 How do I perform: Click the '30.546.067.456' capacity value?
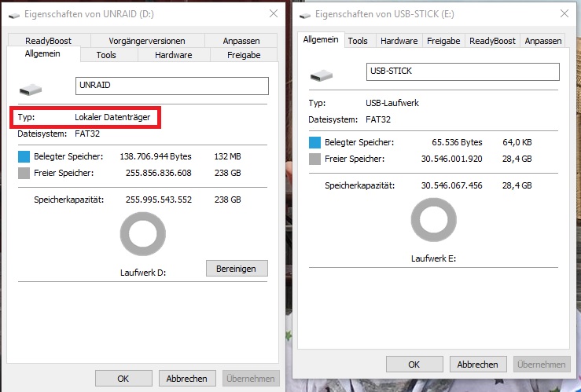click(452, 185)
